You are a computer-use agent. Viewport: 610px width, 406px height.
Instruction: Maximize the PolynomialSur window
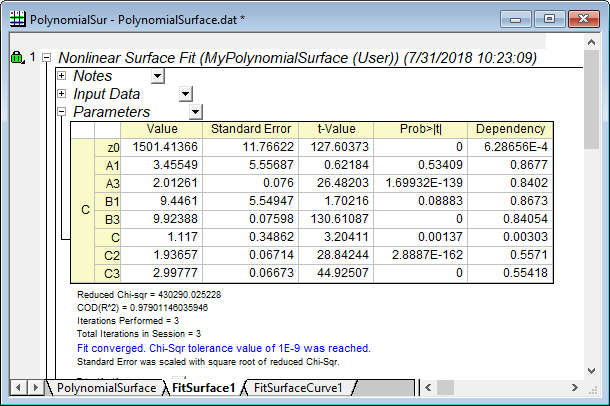(549, 19)
